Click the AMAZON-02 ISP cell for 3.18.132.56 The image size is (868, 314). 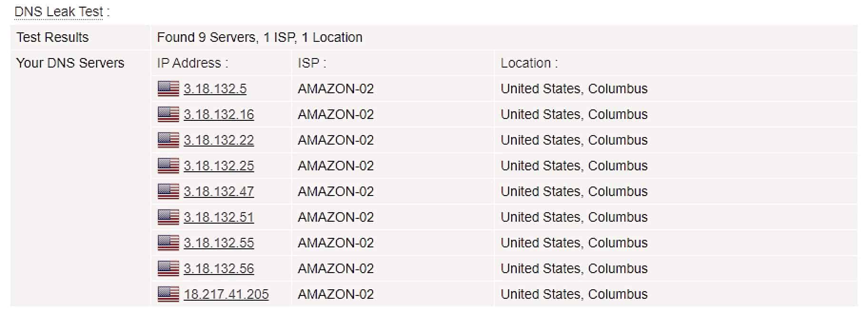point(393,268)
